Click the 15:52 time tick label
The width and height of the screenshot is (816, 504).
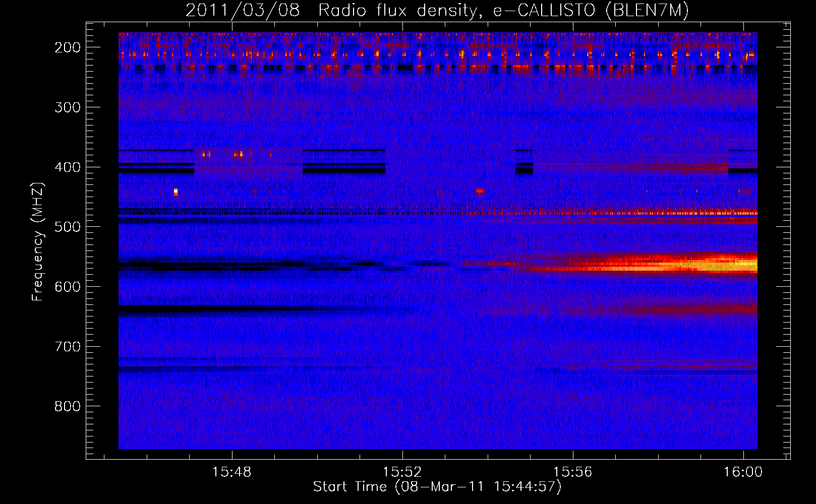[x=402, y=472]
